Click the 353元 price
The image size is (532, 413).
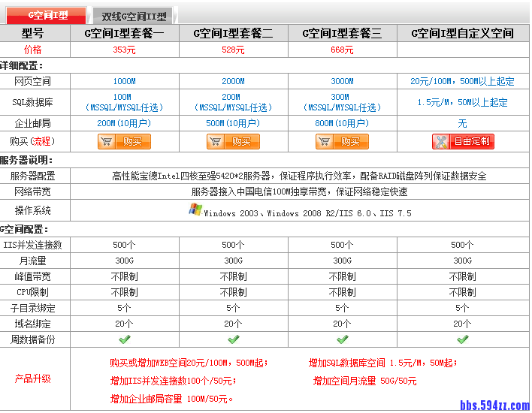tap(124, 50)
